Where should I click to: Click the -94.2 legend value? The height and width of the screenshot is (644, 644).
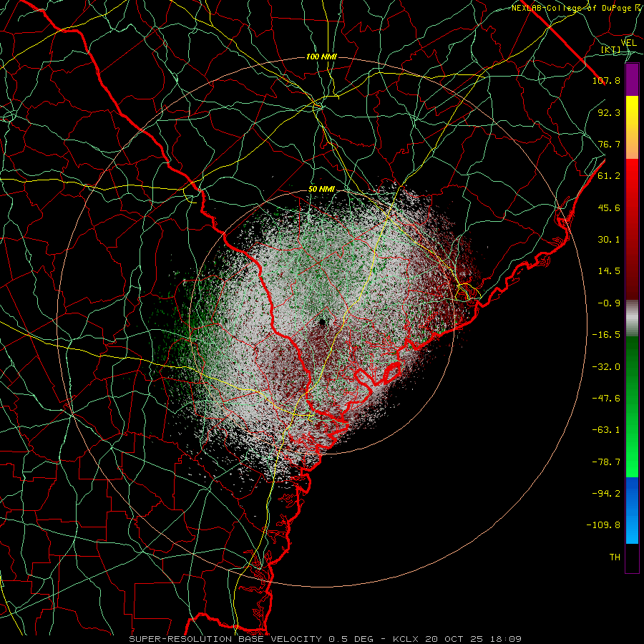pos(606,494)
